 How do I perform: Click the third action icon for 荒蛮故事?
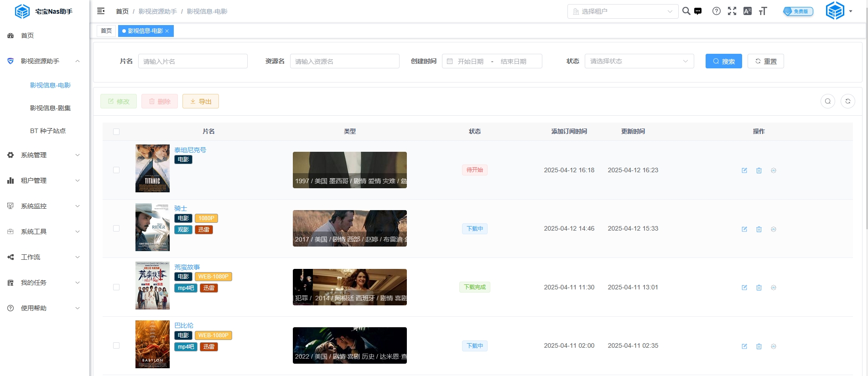[x=774, y=288]
